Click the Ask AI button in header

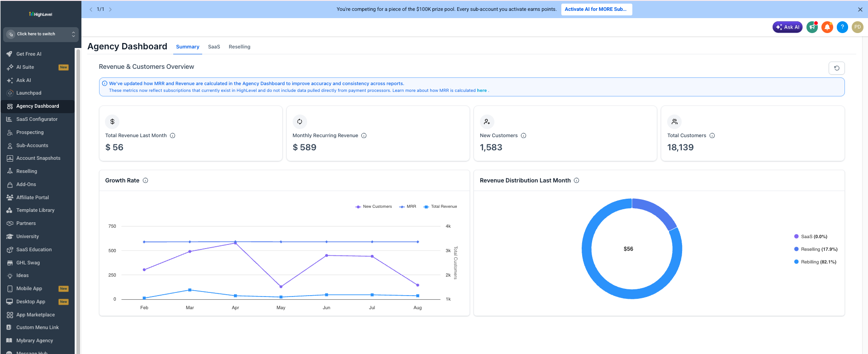787,27
